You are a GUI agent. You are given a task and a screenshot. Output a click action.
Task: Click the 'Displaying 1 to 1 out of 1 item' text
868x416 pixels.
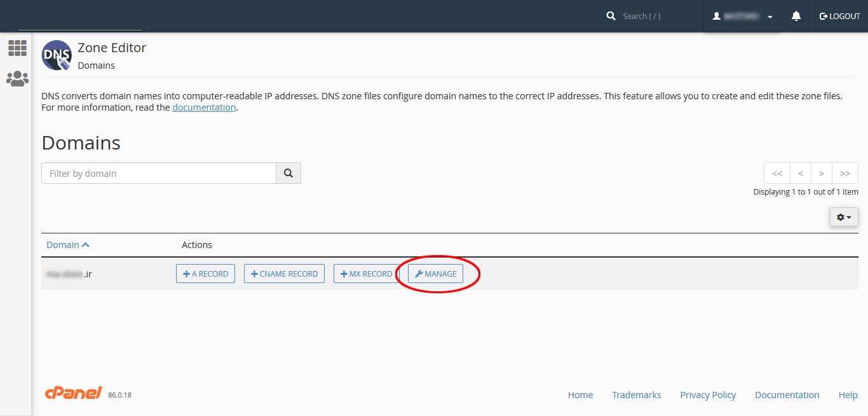[806, 191]
